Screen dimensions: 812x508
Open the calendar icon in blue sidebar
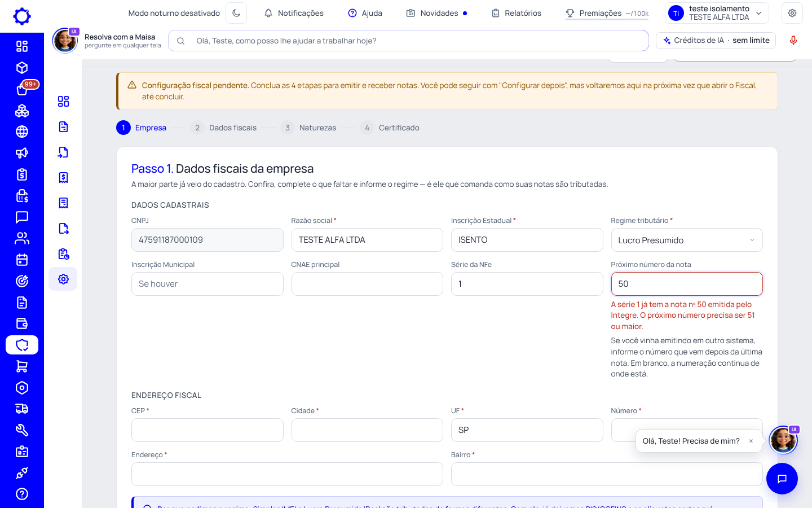pyautogui.click(x=22, y=260)
